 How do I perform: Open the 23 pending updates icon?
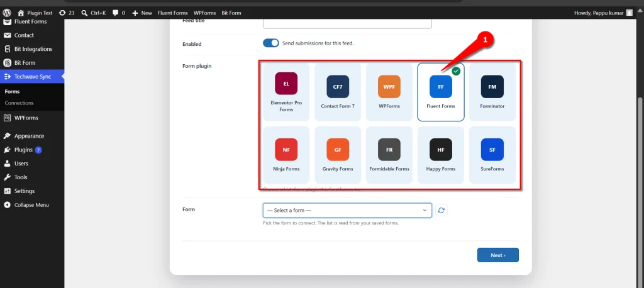pos(67,13)
